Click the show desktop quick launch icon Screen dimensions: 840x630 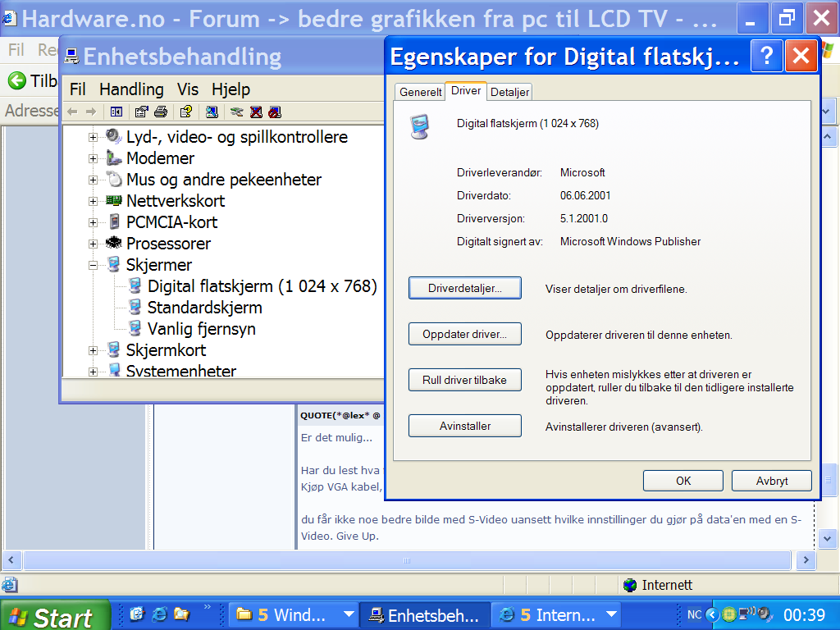pos(137,614)
